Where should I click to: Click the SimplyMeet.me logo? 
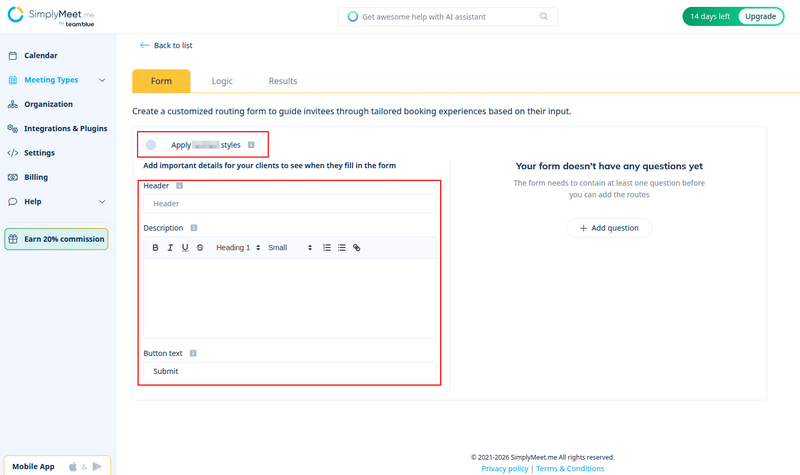pyautogui.click(x=51, y=16)
